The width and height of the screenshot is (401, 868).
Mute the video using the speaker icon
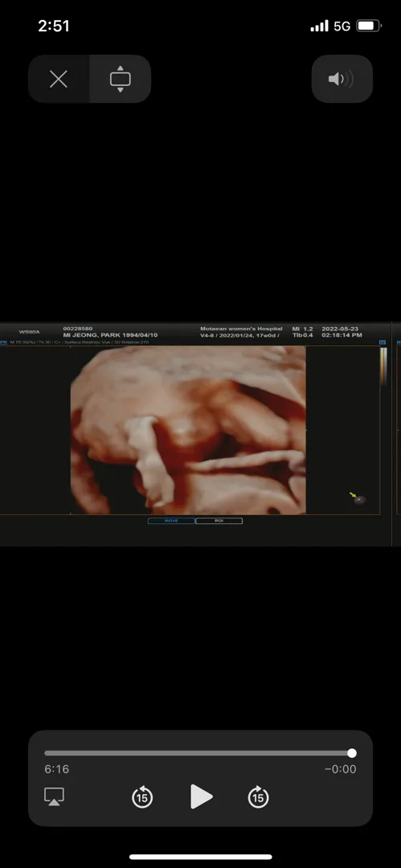point(342,79)
